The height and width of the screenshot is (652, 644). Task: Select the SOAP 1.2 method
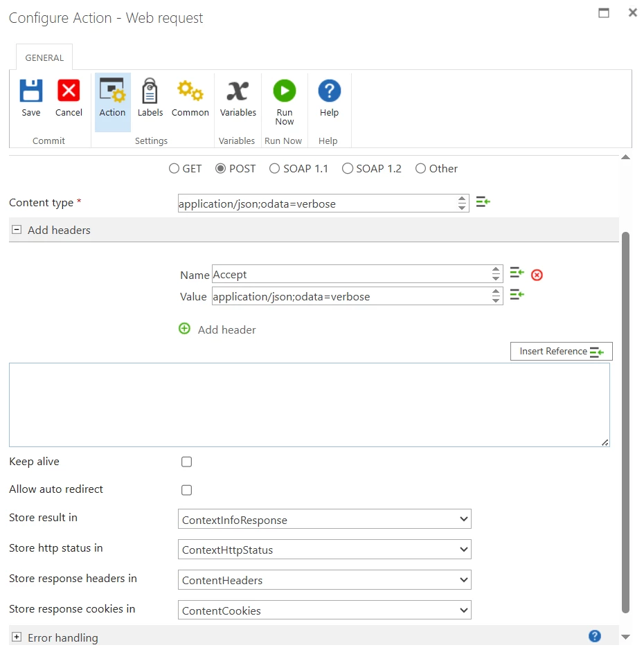[348, 168]
